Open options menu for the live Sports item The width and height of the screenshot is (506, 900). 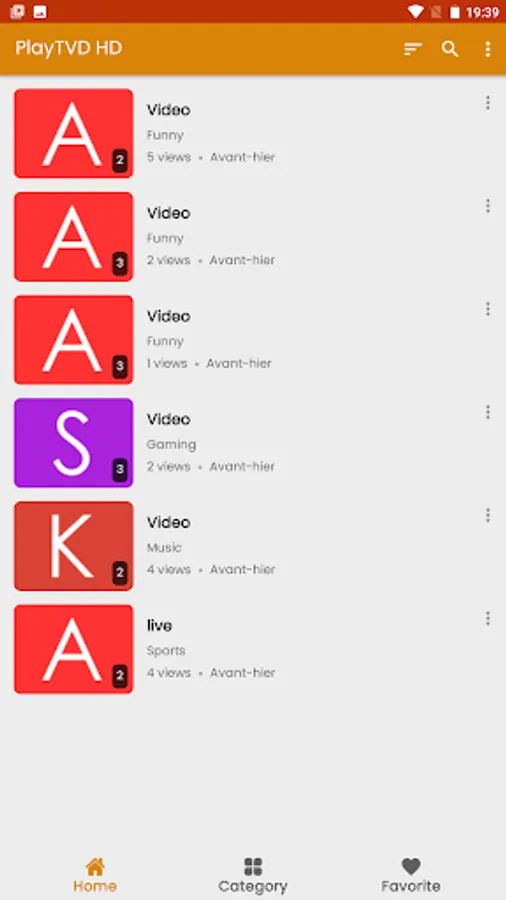[x=488, y=618]
